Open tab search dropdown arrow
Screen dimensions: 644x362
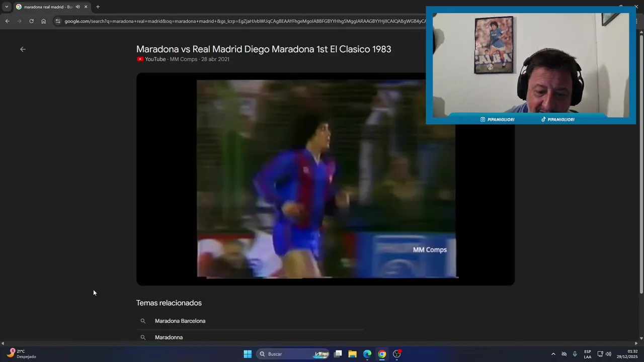[x=7, y=7]
